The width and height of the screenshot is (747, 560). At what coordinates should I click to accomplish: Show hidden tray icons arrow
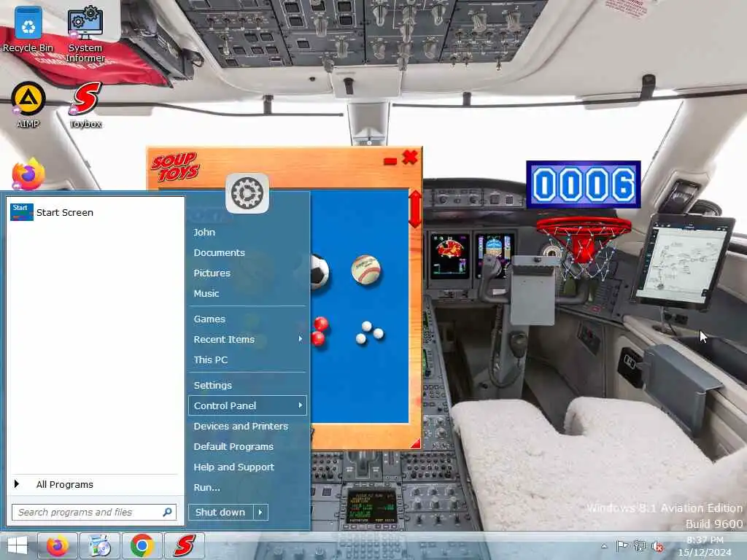pyautogui.click(x=604, y=545)
